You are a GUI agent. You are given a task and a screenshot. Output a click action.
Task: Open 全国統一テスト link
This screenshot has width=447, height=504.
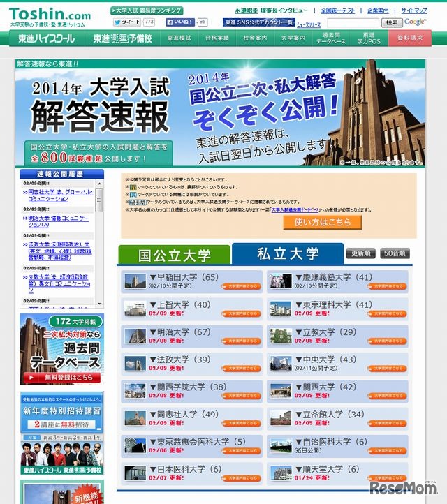[337, 10]
